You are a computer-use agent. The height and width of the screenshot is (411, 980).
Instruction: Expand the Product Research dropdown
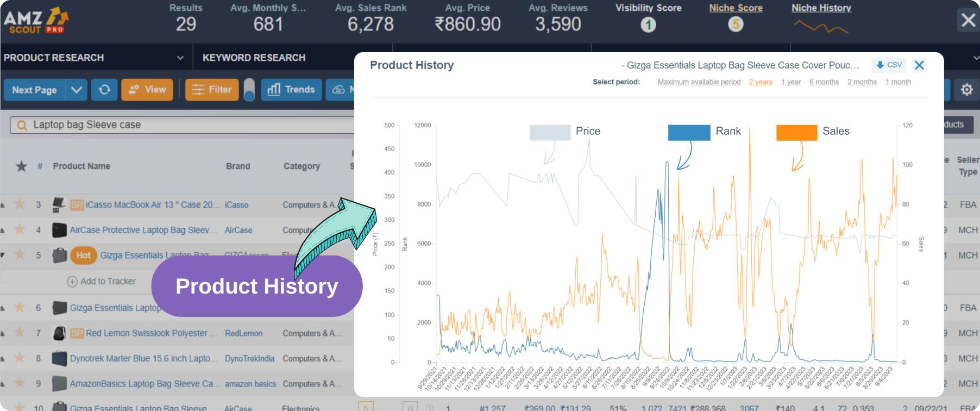180,58
